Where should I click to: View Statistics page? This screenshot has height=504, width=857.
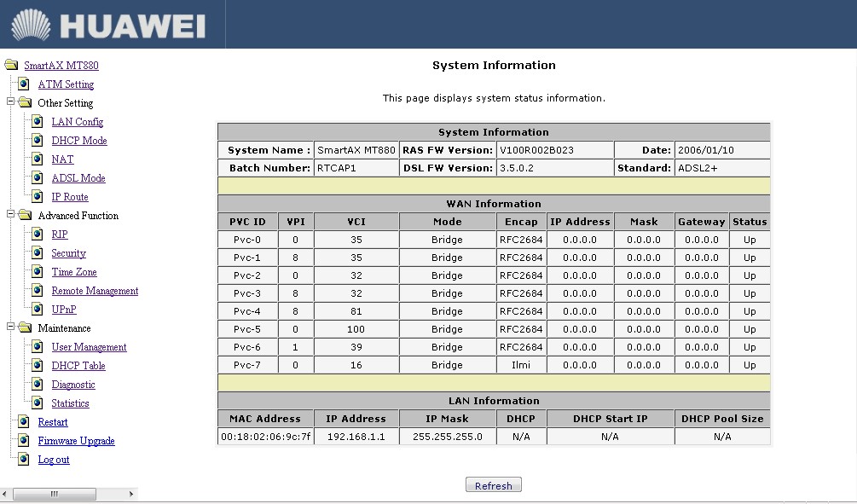pyautogui.click(x=70, y=403)
